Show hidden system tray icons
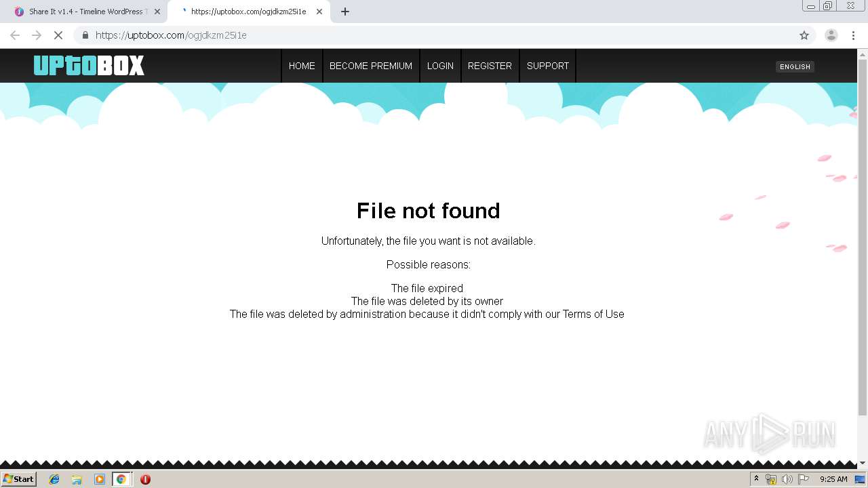 pyautogui.click(x=756, y=479)
